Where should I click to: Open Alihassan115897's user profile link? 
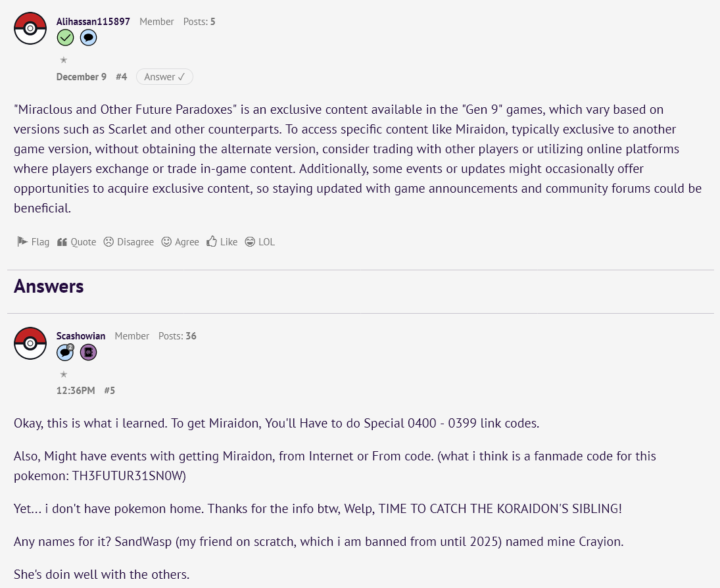(93, 22)
